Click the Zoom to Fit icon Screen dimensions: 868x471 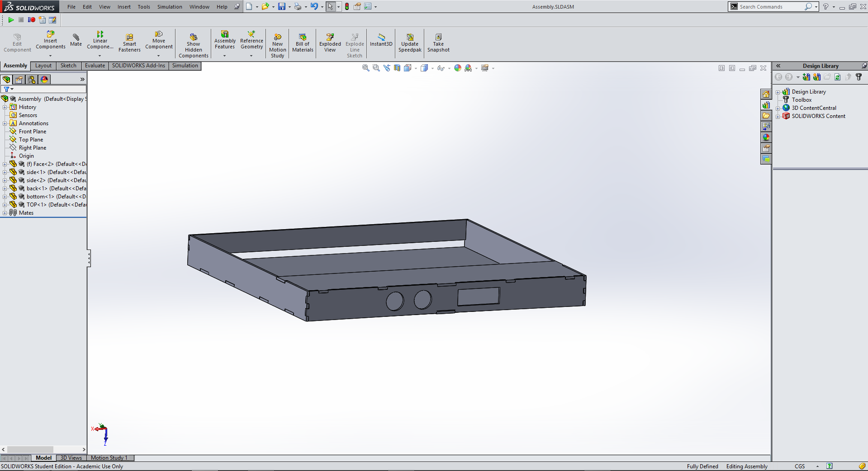(x=366, y=68)
